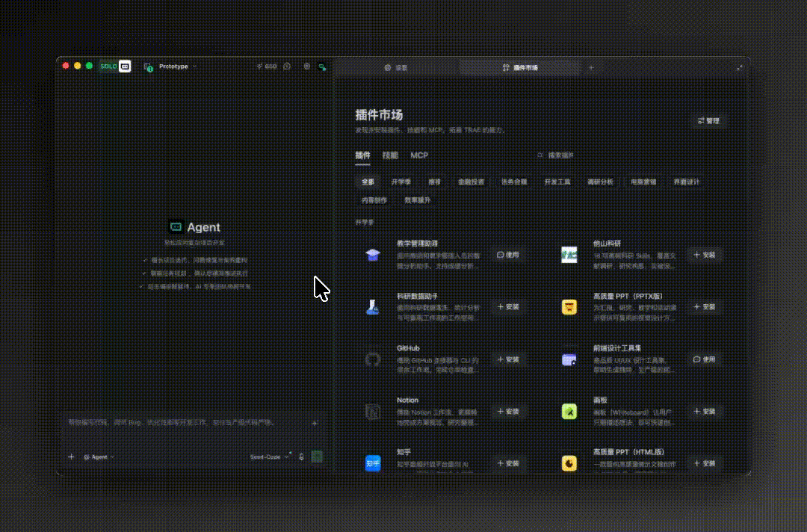Install the GitHub plugin

click(508, 359)
